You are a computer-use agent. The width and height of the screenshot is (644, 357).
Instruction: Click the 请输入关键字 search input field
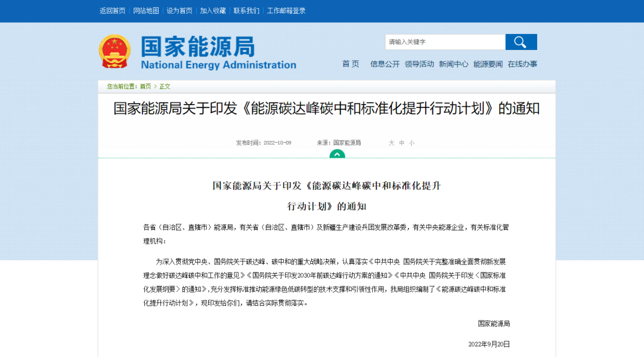coord(444,42)
